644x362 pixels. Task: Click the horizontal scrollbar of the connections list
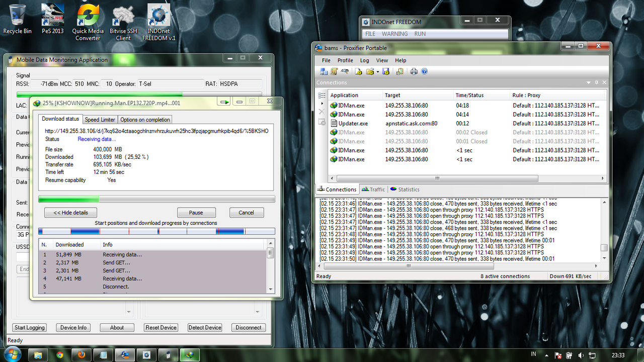click(437, 178)
